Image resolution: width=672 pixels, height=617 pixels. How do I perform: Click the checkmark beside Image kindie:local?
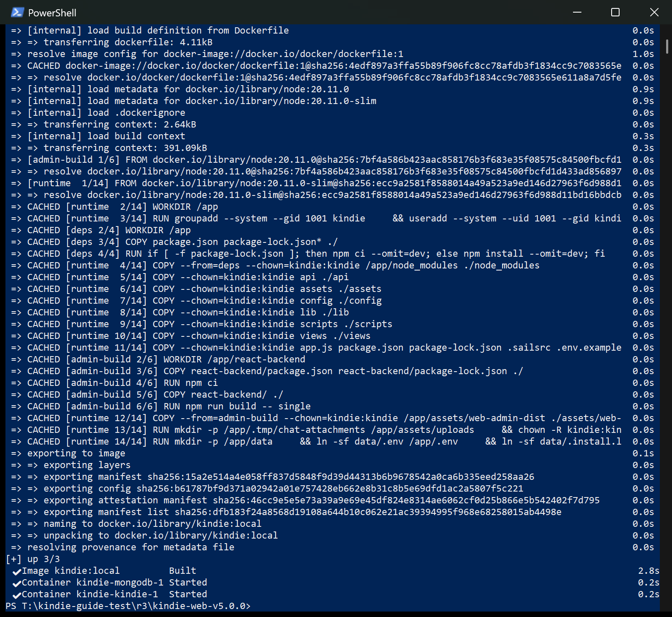coord(17,571)
